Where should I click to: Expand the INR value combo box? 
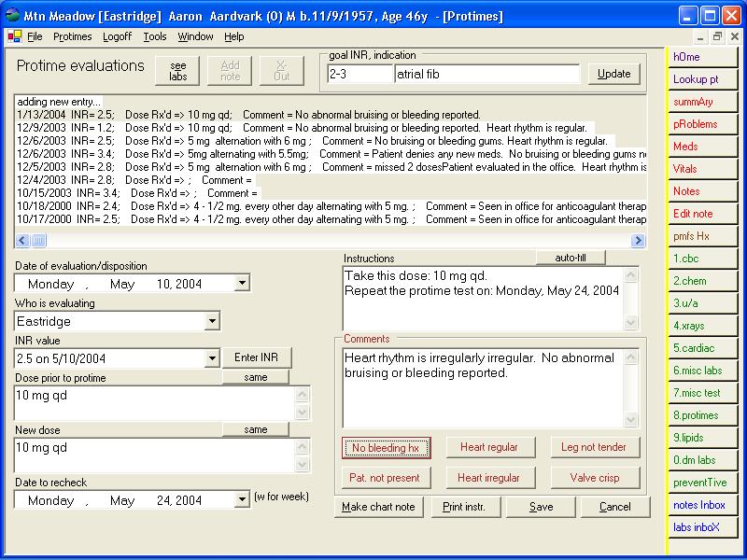click(212, 358)
